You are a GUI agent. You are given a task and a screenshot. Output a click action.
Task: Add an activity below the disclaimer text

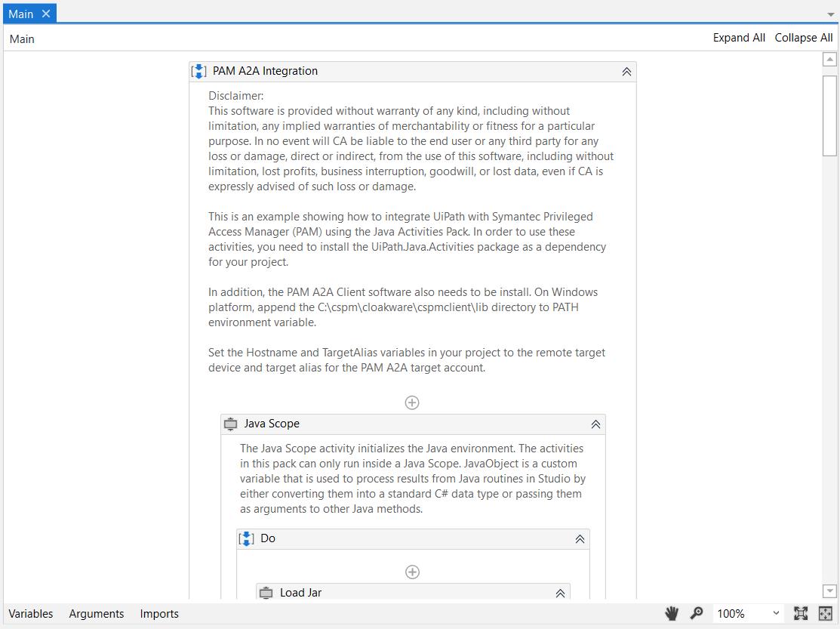412,402
